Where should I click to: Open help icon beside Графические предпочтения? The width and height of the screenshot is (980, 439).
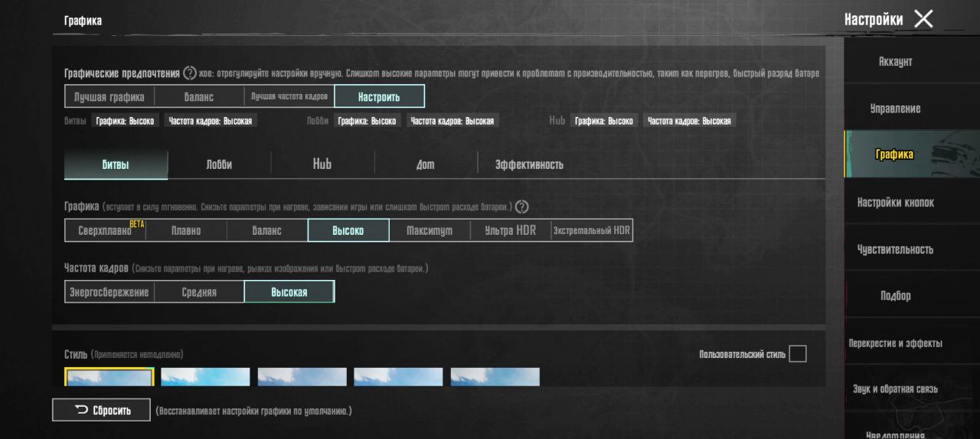tap(190, 73)
